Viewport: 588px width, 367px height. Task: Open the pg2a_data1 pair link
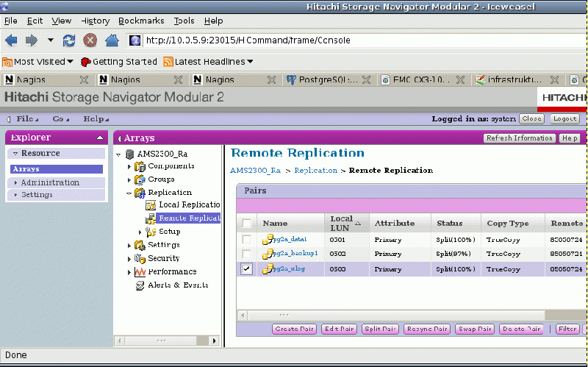coord(290,240)
